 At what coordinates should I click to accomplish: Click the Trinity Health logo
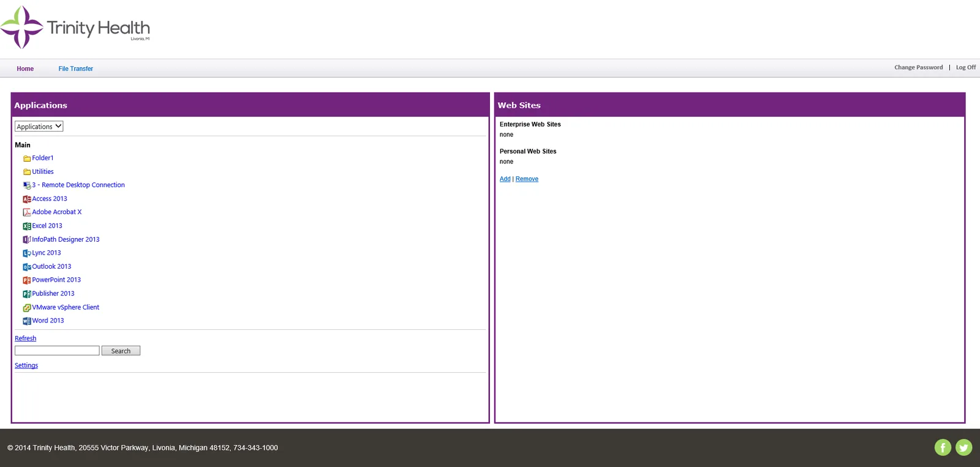tap(75, 28)
